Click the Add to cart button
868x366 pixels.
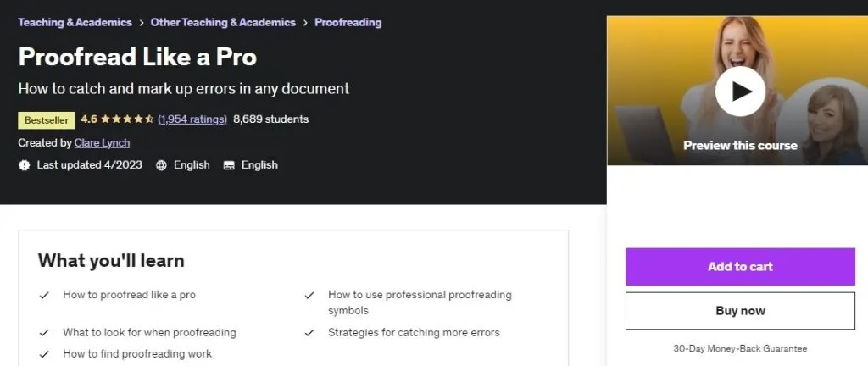click(x=740, y=267)
